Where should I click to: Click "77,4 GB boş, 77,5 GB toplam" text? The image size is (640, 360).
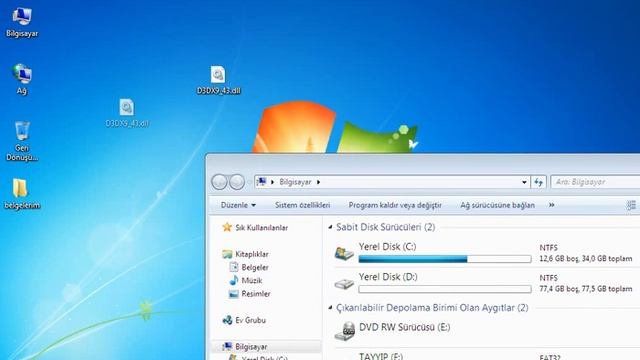(x=586, y=289)
